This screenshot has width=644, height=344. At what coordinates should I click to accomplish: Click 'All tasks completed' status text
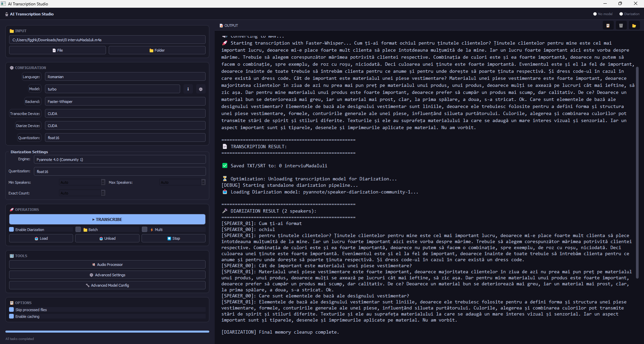[x=20, y=339]
